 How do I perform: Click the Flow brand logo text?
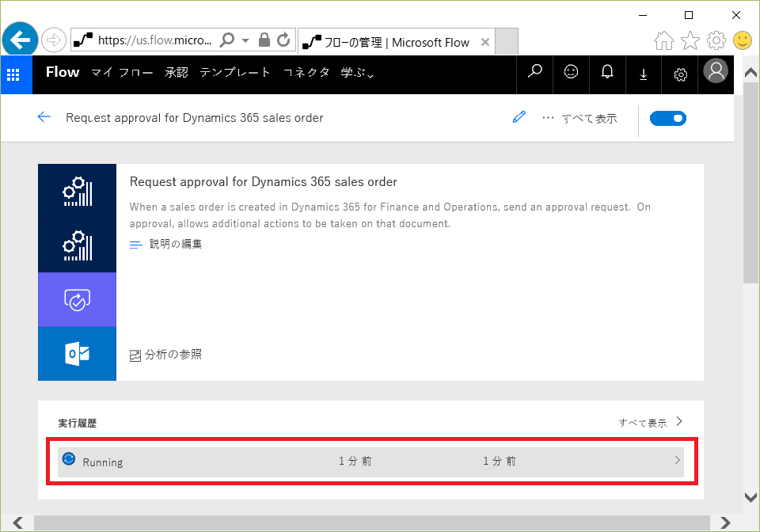(63, 72)
